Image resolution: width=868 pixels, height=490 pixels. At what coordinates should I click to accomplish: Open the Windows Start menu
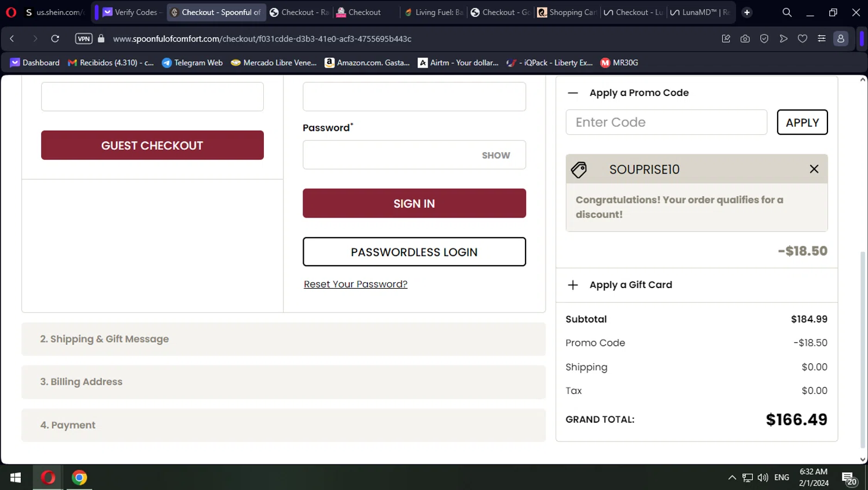16,477
